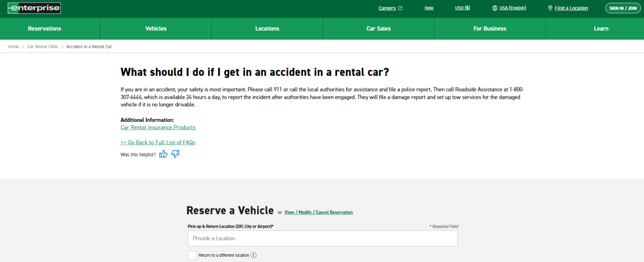Screen dimensions: 644x262
Task: Click the globe icon for USA (English)
Action: pyautogui.click(x=495, y=8)
